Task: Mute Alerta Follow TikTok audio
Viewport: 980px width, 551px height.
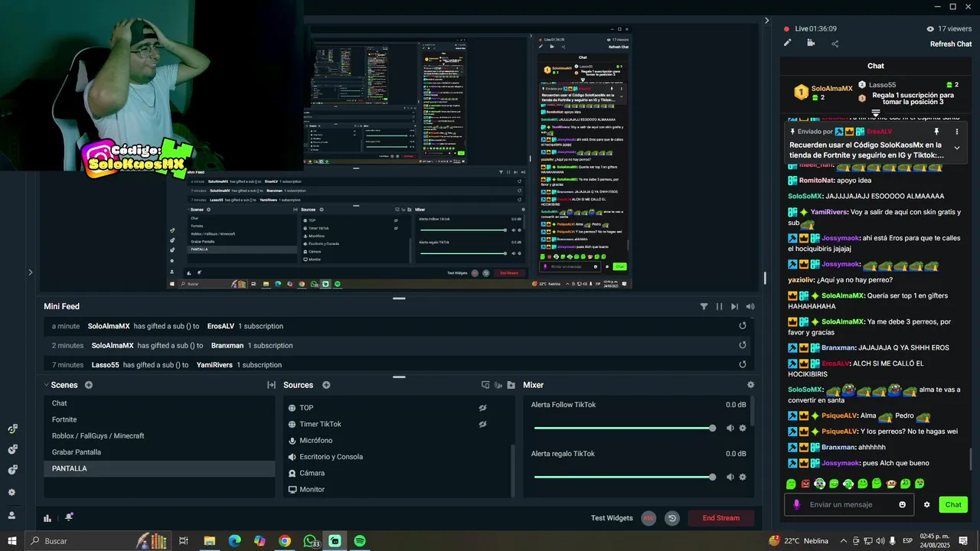Action: pyautogui.click(x=730, y=428)
